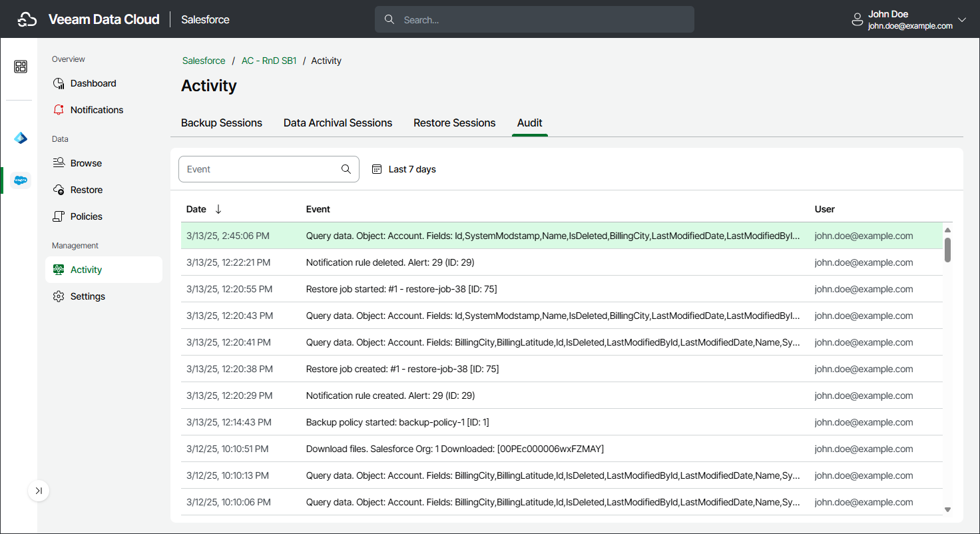Select 'Restore job started: #1 - restore-job-38' event

click(401, 289)
